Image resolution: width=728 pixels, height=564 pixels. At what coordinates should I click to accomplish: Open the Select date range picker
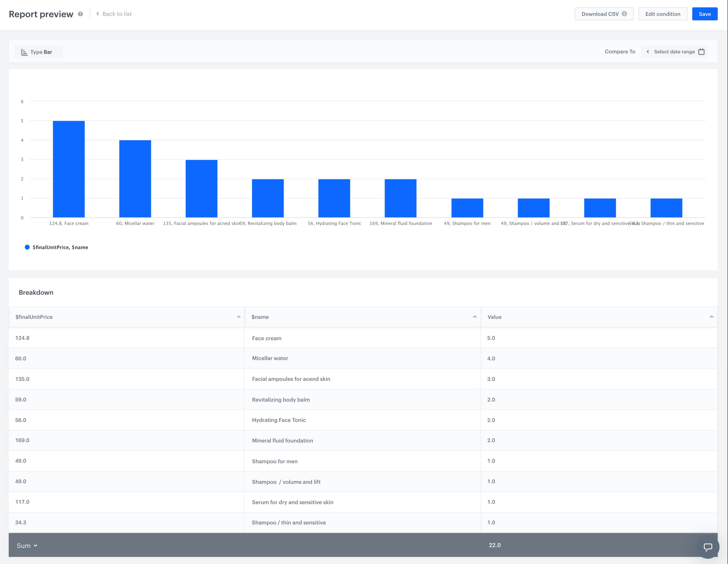pyautogui.click(x=674, y=52)
